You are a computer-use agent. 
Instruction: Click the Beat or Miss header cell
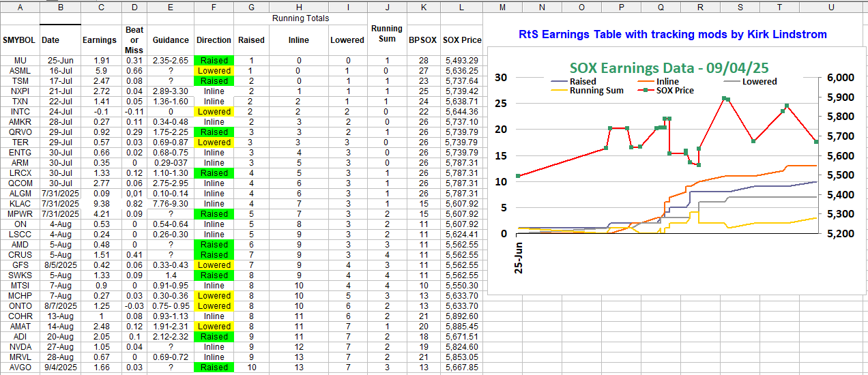(134, 40)
